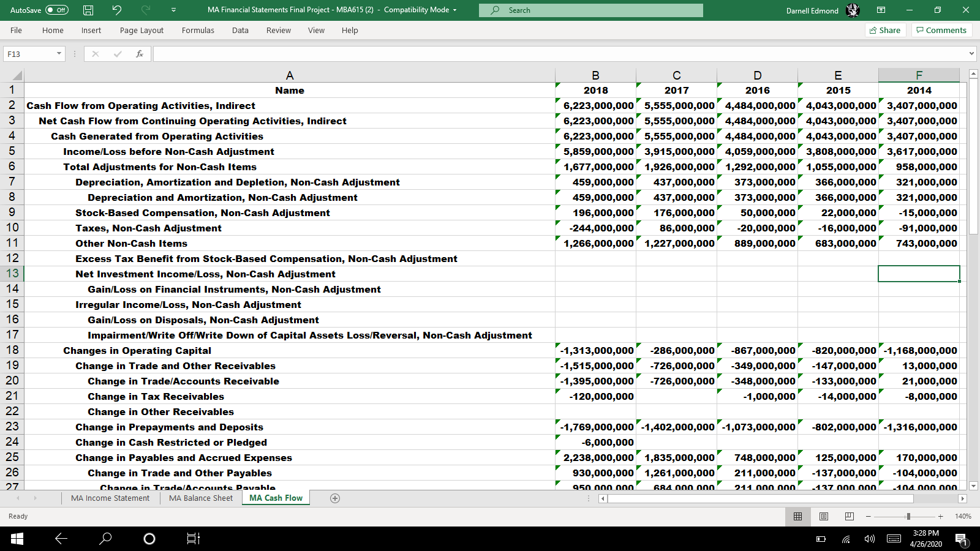
Task: Click the Cancel (X) formula bar icon
Action: tap(96, 54)
